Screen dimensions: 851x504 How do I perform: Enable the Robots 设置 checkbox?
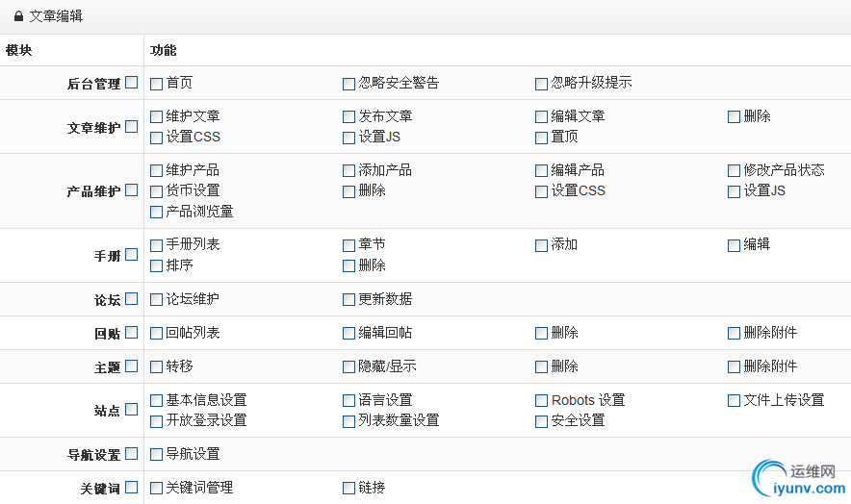tap(541, 400)
